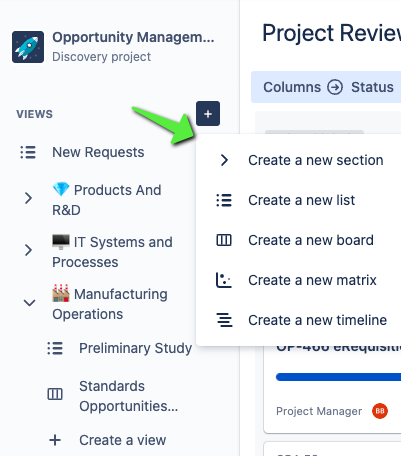
Task: Select Create a new timeline option
Action: [x=299, y=320]
